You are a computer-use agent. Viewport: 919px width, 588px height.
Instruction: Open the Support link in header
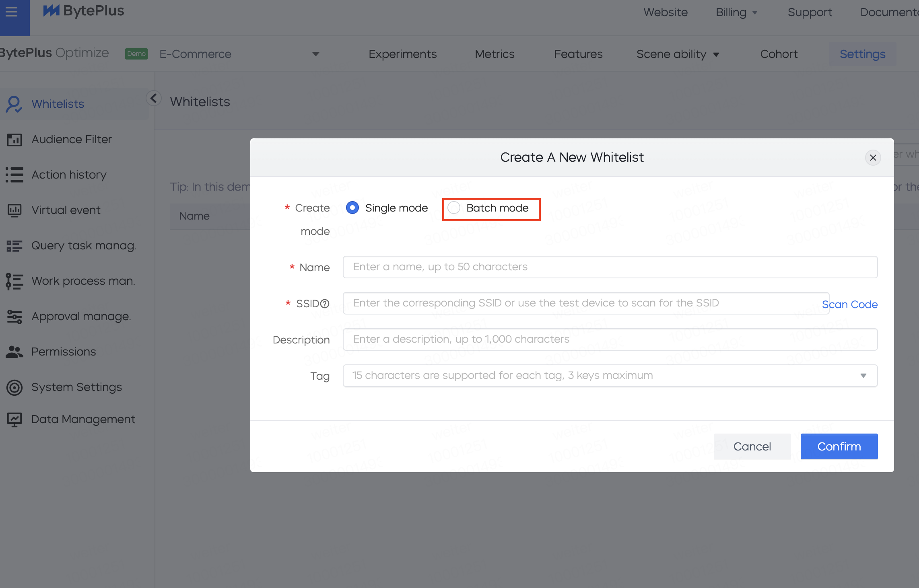click(810, 12)
